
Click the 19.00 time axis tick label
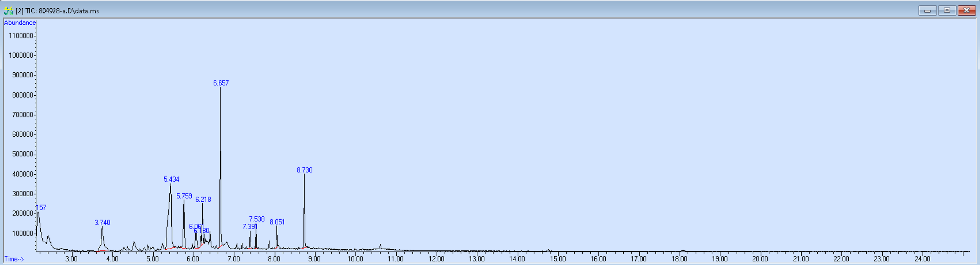pyautogui.click(x=720, y=259)
